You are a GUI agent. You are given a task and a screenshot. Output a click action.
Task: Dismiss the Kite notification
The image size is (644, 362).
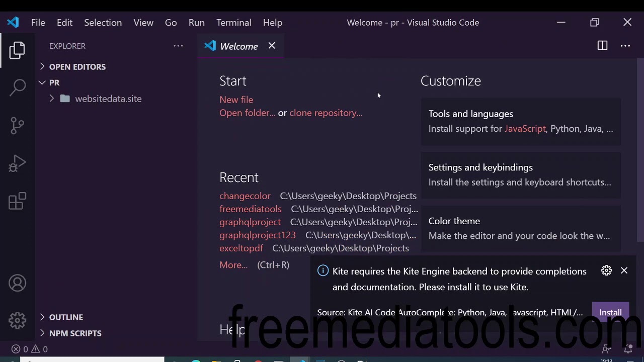tap(624, 270)
